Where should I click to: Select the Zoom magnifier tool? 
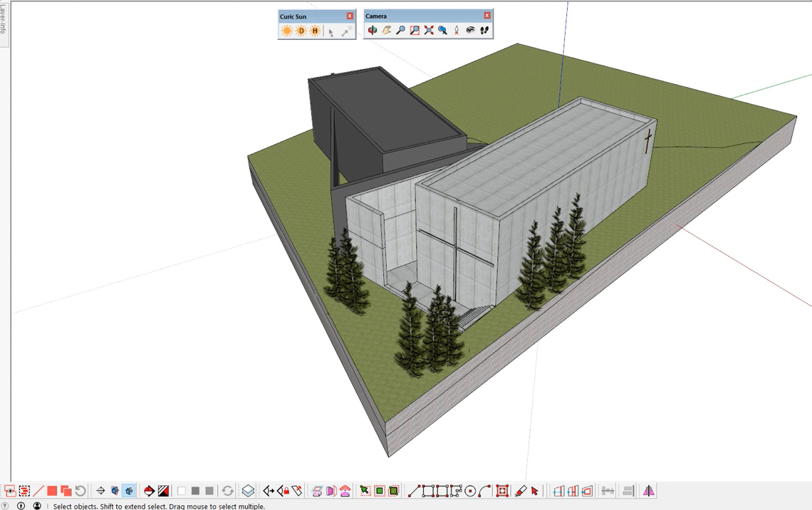pyautogui.click(x=400, y=31)
